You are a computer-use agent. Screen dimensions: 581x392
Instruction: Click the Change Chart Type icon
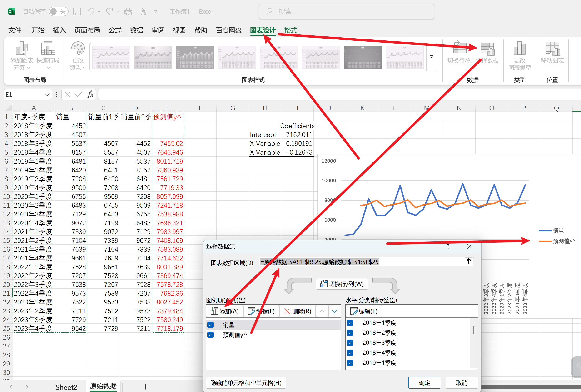click(x=519, y=49)
